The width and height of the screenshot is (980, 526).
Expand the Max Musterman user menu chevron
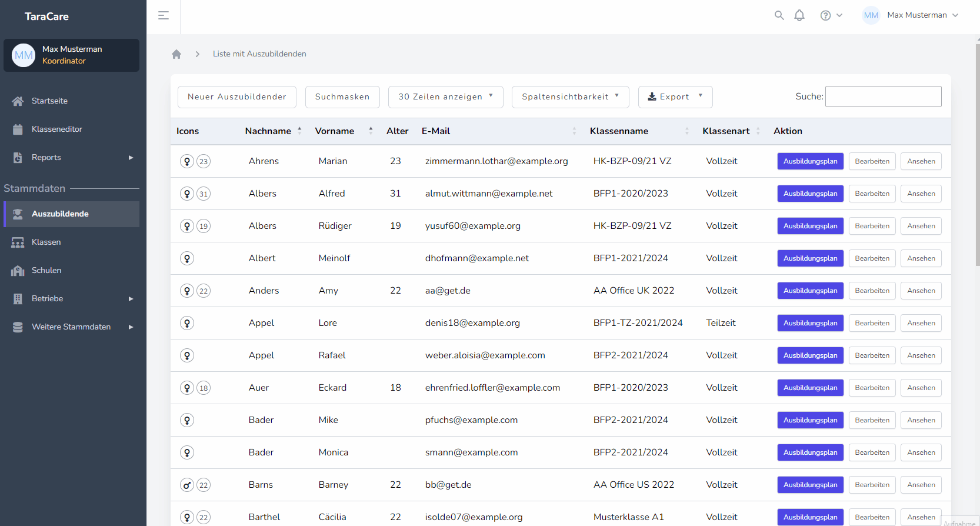click(955, 15)
